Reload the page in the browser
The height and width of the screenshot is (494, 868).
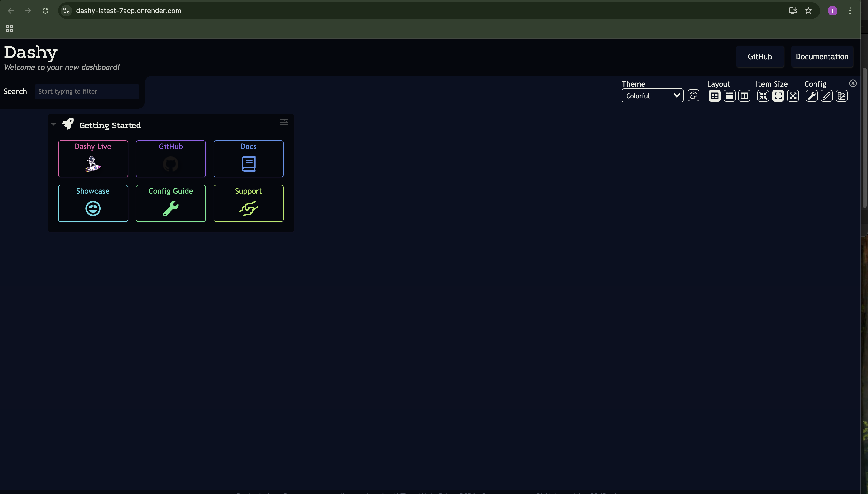point(46,10)
